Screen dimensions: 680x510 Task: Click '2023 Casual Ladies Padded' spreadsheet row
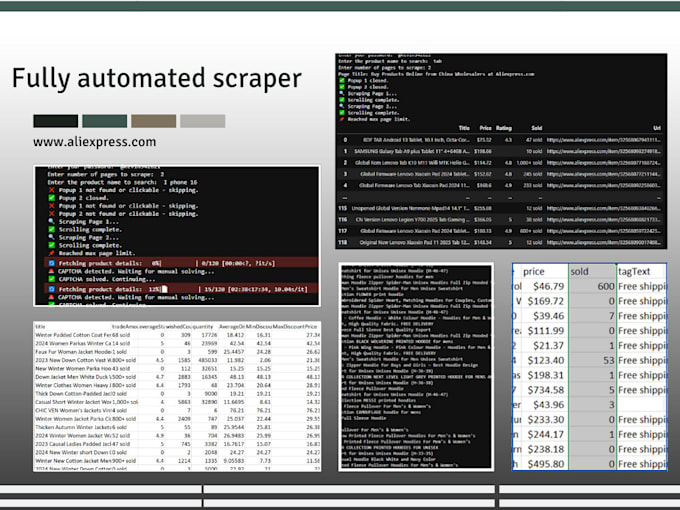point(177,444)
